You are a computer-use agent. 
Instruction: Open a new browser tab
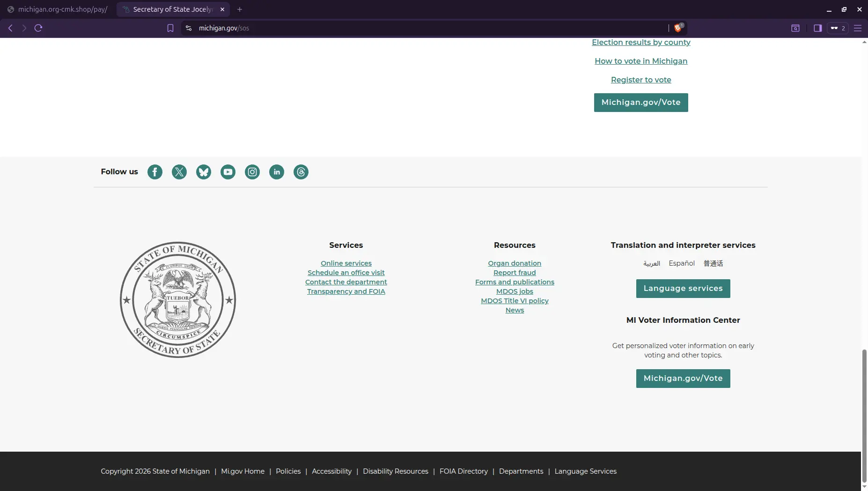click(239, 9)
